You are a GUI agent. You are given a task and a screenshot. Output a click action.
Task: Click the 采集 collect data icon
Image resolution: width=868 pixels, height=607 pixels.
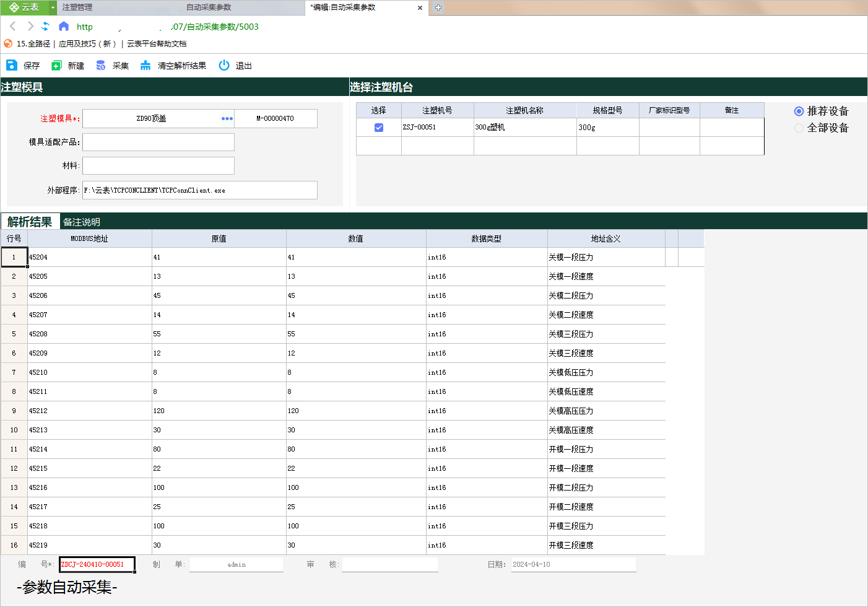[101, 65]
